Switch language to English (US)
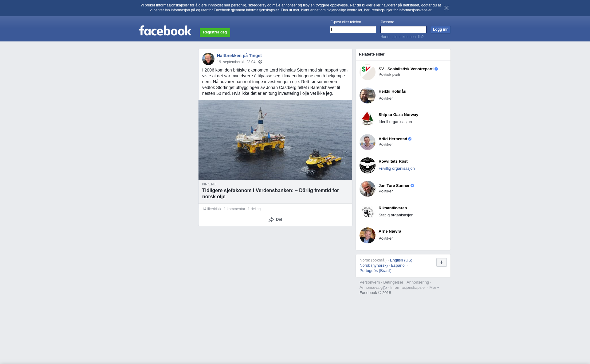Viewport: 590px width, 364px height. (401, 260)
